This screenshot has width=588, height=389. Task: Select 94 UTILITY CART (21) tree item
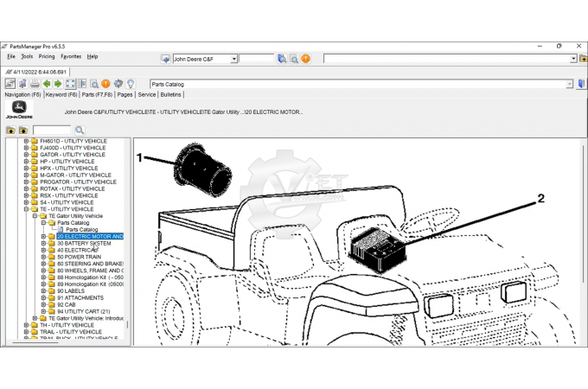point(84,311)
